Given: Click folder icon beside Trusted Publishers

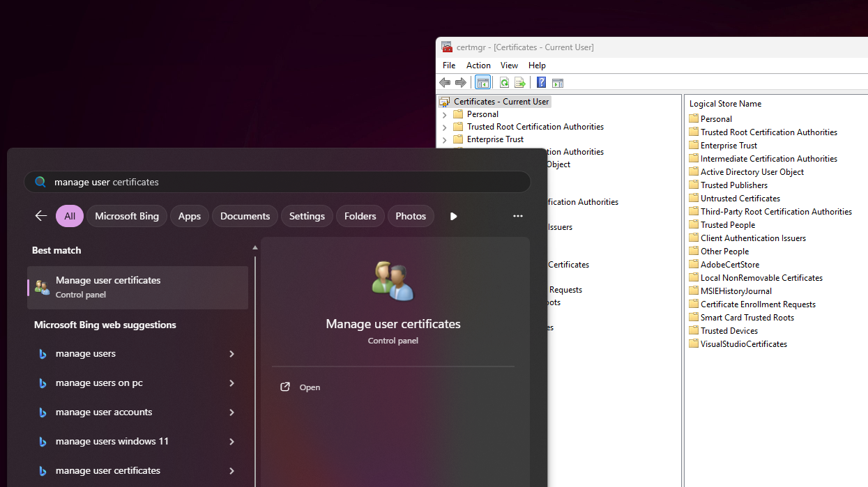Looking at the screenshot, I should [694, 185].
